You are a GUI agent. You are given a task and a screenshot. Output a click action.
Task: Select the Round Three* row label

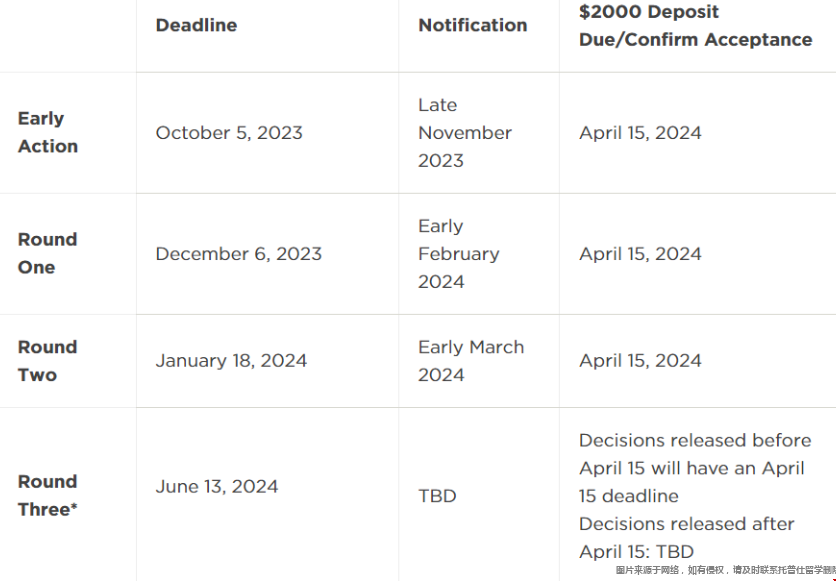click(x=47, y=495)
